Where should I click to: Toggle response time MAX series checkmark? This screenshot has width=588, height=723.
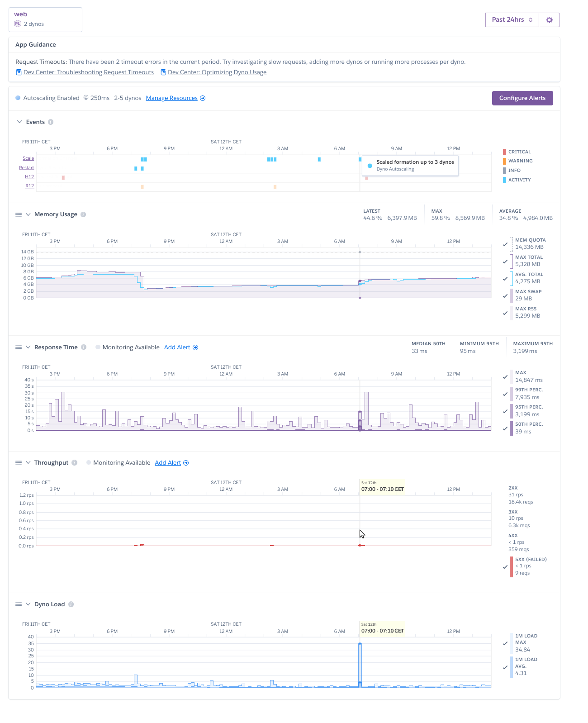(x=505, y=377)
